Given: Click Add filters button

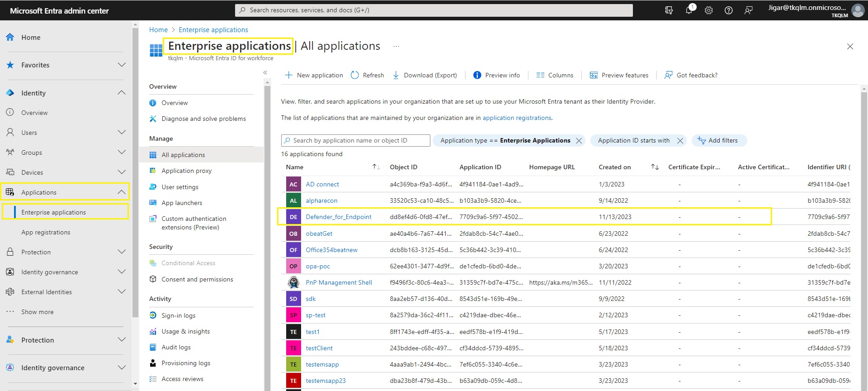Looking at the screenshot, I should pyautogui.click(x=718, y=141).
